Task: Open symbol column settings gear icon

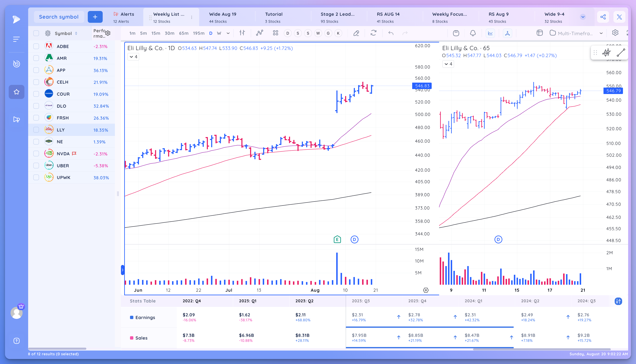Action: click(x=48, y=33)
